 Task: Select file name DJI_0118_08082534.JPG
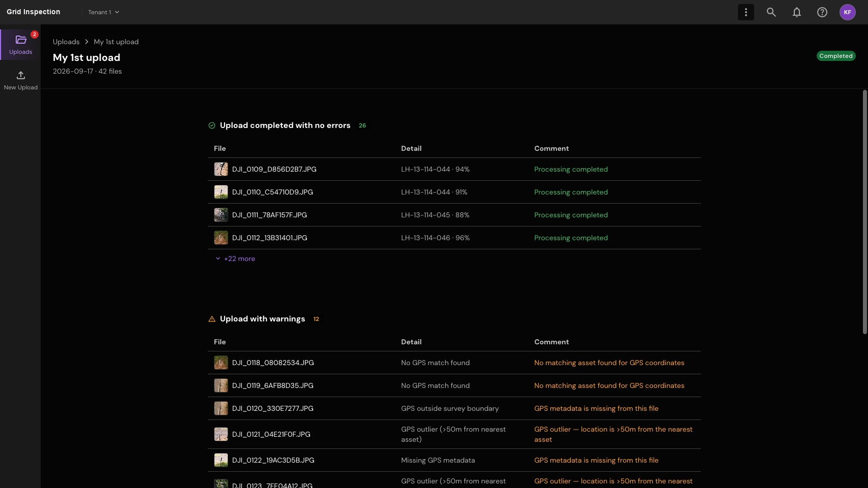coord(273,363)
